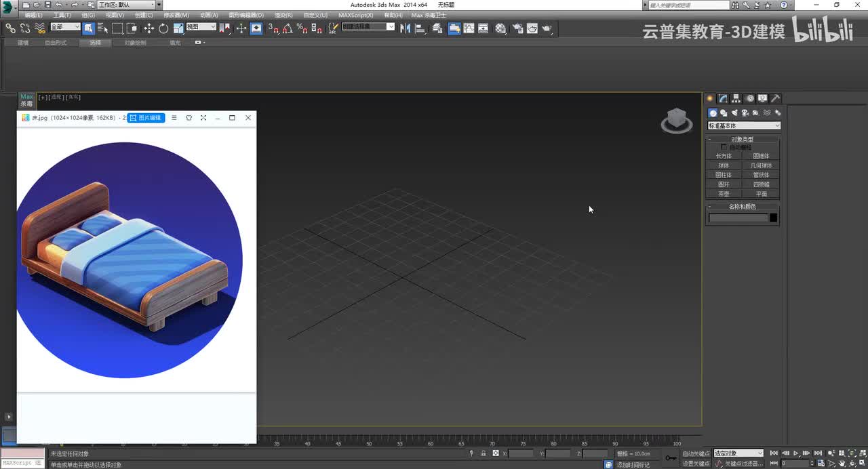Open the 修改器(M) menu
Screen dimensions: 868x469
click(x=176, y=15)
